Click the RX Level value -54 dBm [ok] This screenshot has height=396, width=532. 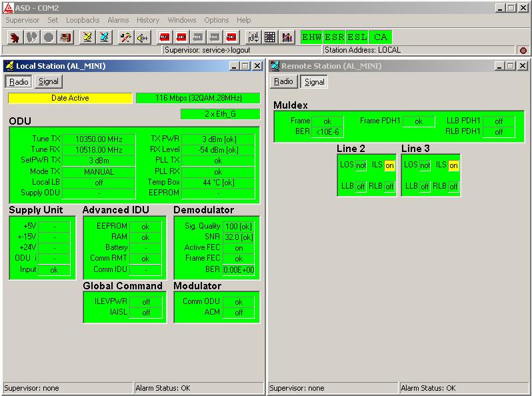218,149
